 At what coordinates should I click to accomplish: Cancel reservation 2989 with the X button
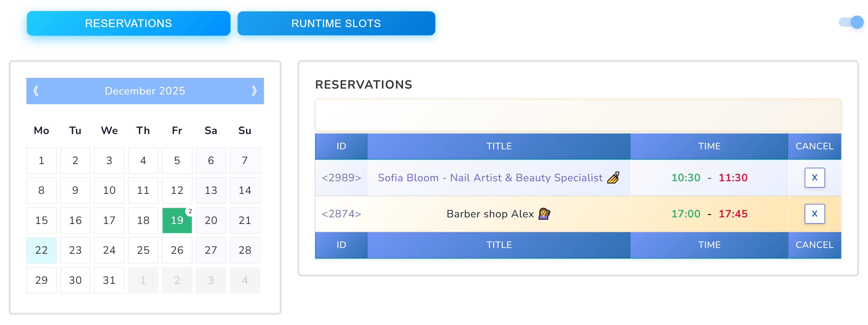pyautogui.click(x=814, y=178)
